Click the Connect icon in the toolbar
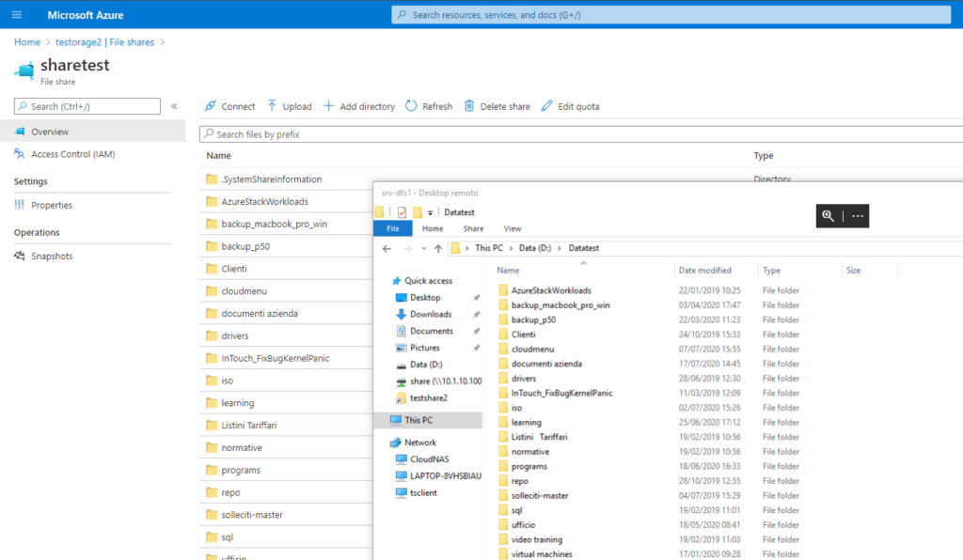The image size is (963, 560). [x=211, y=106]
